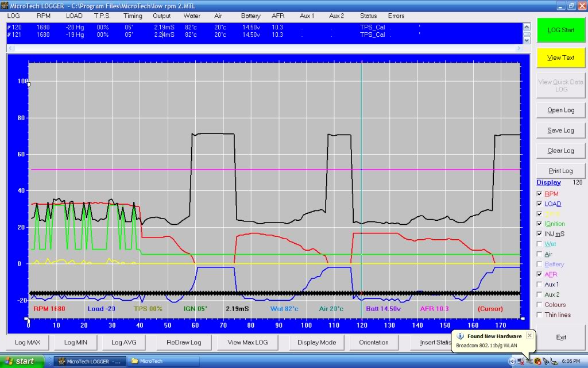Click the RPM column header
Viewport: 588px width, 368px height.
coord(44,16)
